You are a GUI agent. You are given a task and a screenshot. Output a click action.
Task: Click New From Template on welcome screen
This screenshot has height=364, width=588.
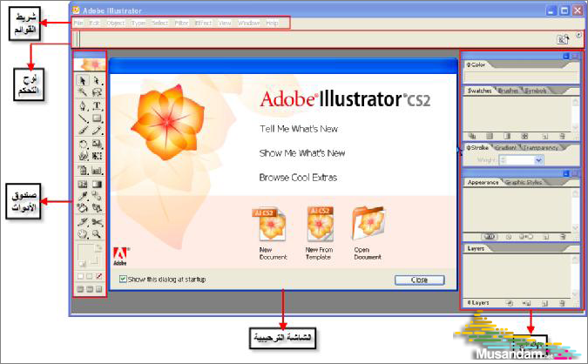tap(319, 233)
